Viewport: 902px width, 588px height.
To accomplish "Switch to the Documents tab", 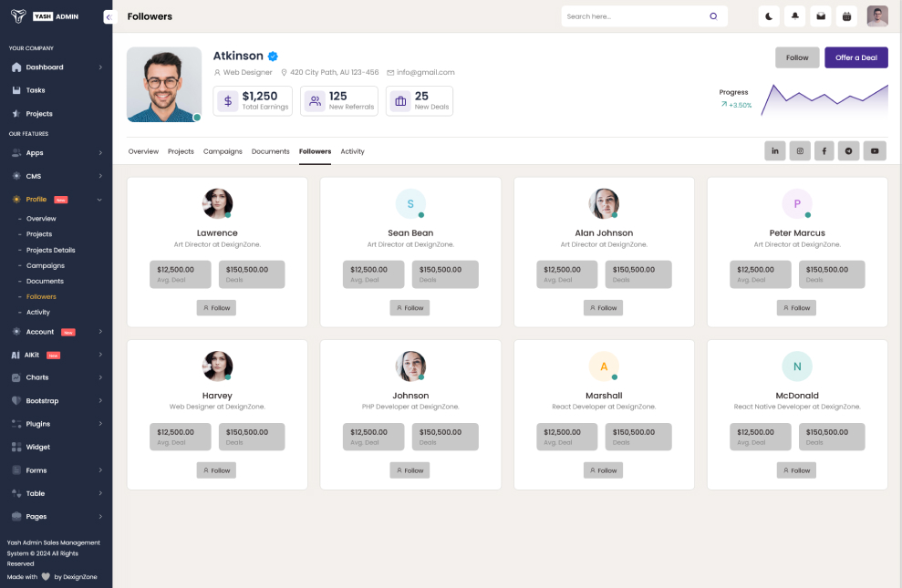I will click(270, 151).
